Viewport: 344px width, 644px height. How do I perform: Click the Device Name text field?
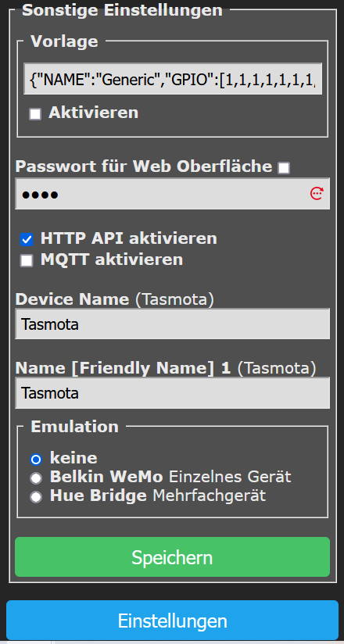173,324
